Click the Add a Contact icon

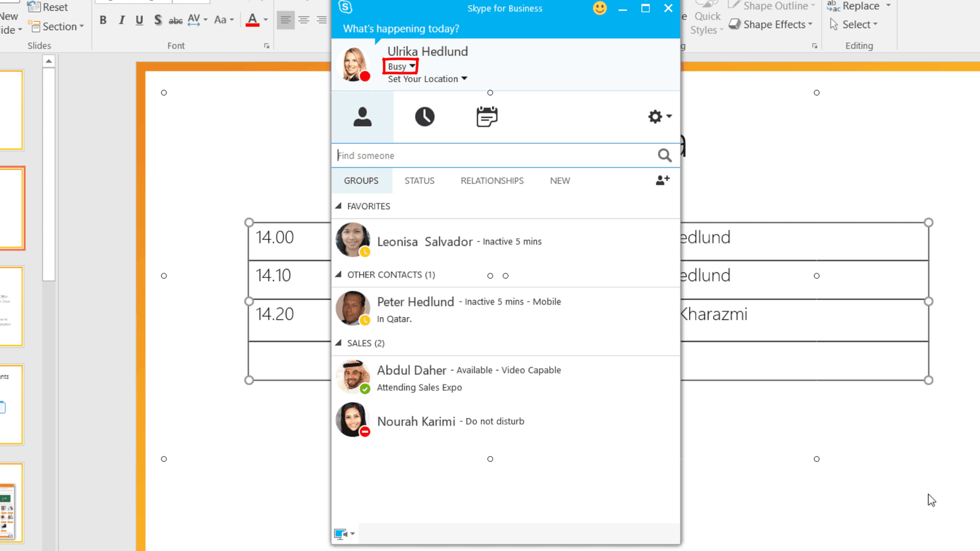pos(663,180)
